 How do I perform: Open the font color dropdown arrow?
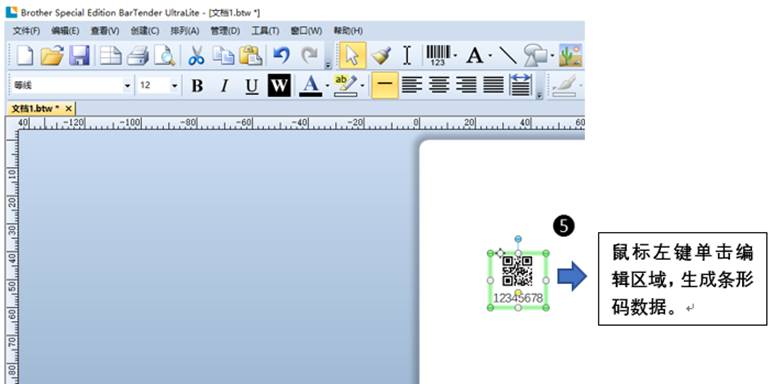tap(327, 86)
